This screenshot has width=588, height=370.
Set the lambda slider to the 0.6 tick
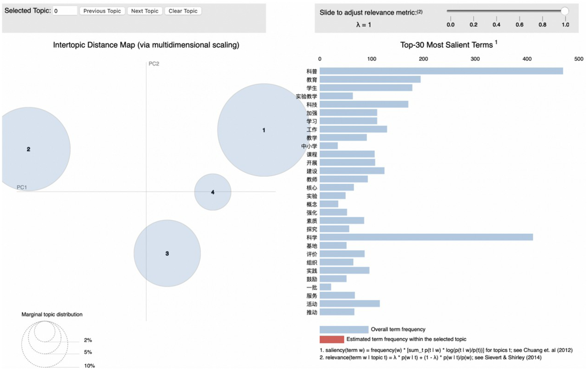[519, 18]
